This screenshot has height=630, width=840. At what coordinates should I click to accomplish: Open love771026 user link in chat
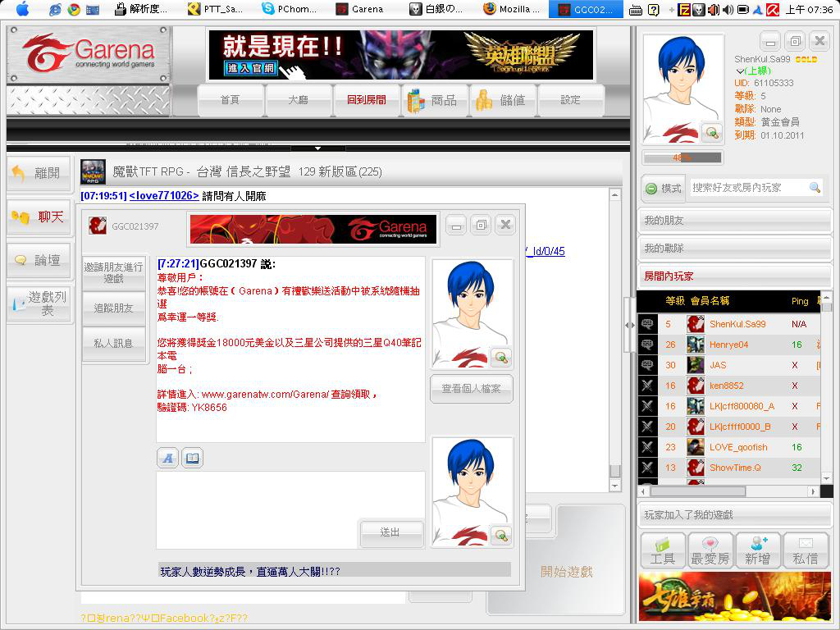click(164, 196)
